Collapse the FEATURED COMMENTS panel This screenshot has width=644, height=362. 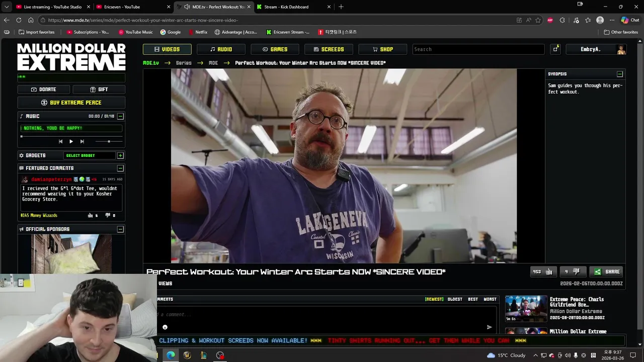tap(120, 168)
